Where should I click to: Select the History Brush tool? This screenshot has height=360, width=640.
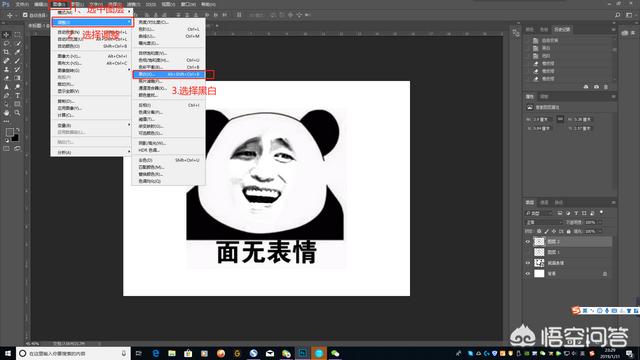click(17, 69)
